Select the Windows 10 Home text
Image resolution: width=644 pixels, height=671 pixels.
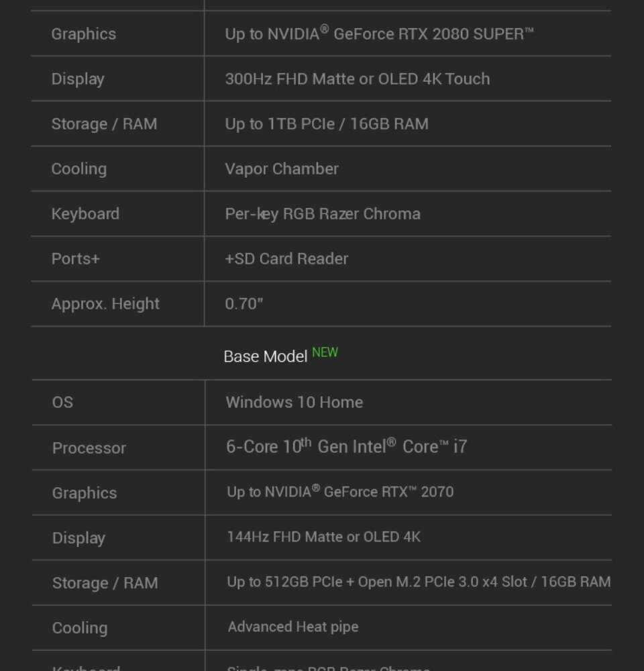(x=294, y=402)
